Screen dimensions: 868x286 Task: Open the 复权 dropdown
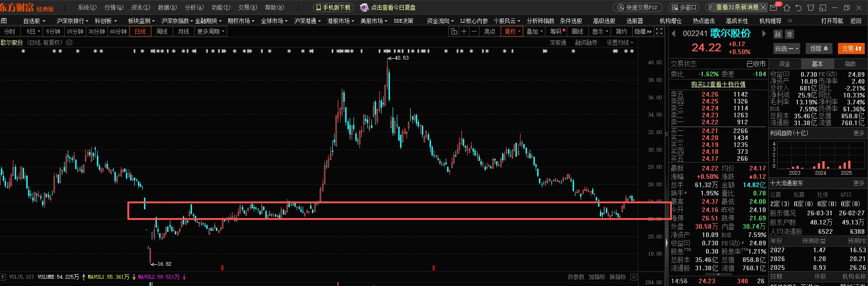tap(512, 31)
